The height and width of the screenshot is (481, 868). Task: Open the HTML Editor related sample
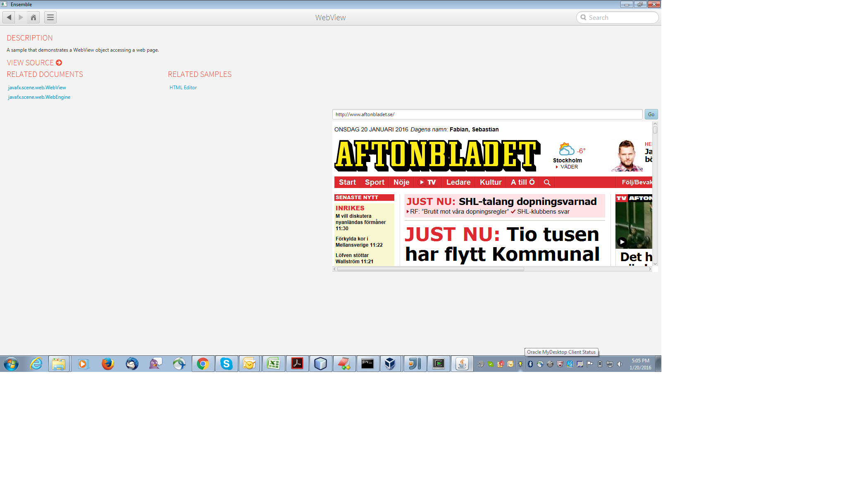183,88
